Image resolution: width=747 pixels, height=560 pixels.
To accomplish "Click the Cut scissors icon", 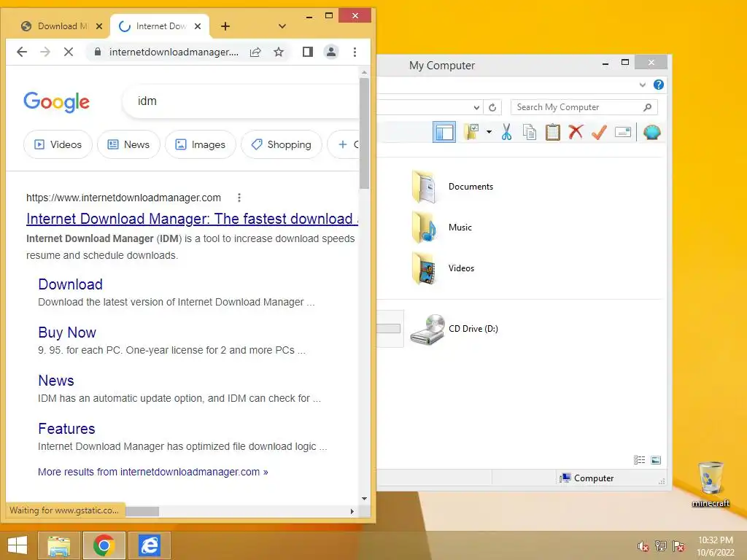I will click(506, 132).
